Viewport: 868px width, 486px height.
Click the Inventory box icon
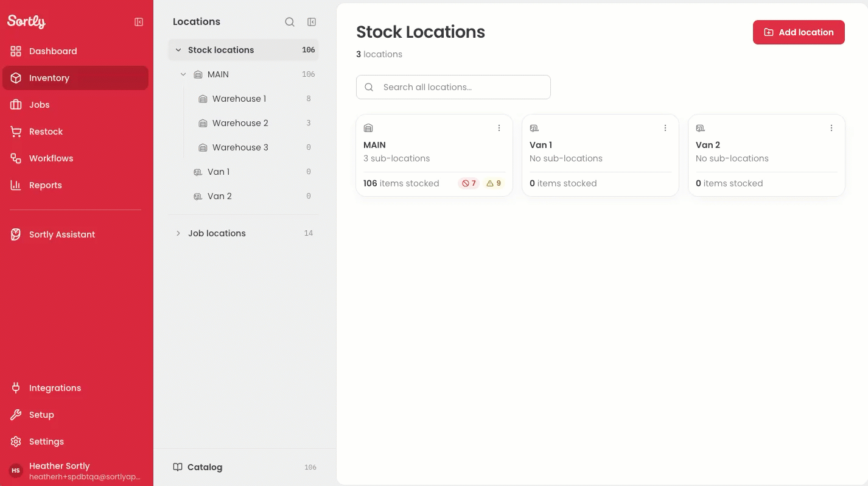point(16,78)
